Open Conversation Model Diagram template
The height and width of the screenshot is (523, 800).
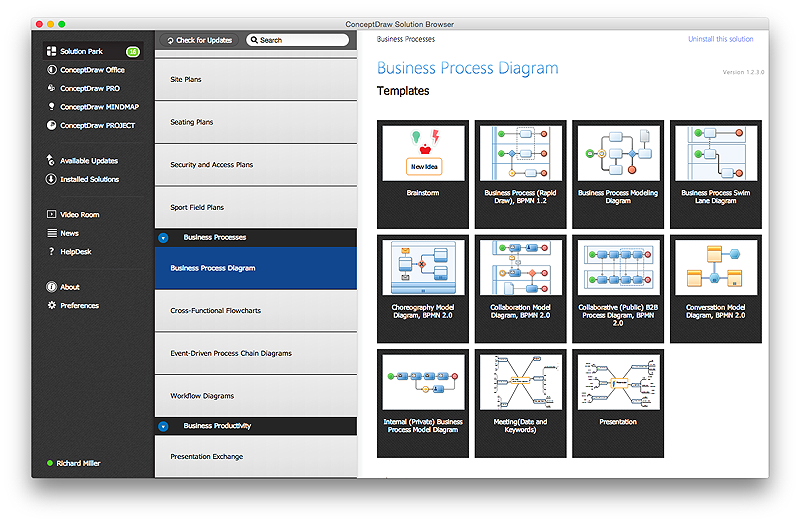(716, 289)
